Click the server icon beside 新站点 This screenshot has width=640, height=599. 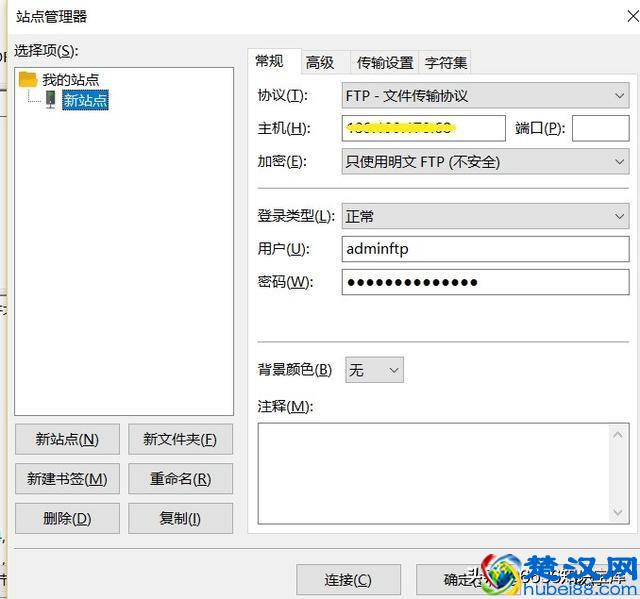pos(51,100)
